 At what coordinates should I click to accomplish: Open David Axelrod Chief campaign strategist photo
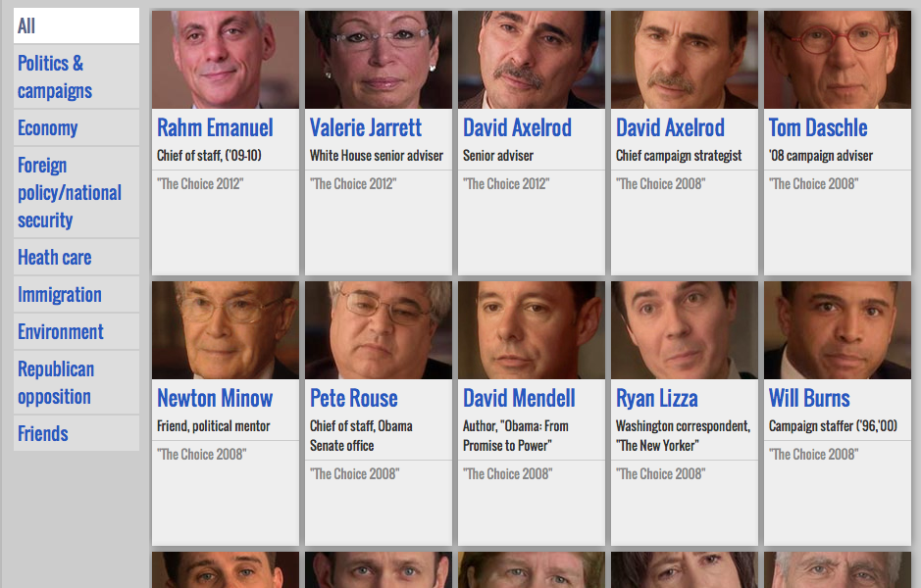click(685, 60)
